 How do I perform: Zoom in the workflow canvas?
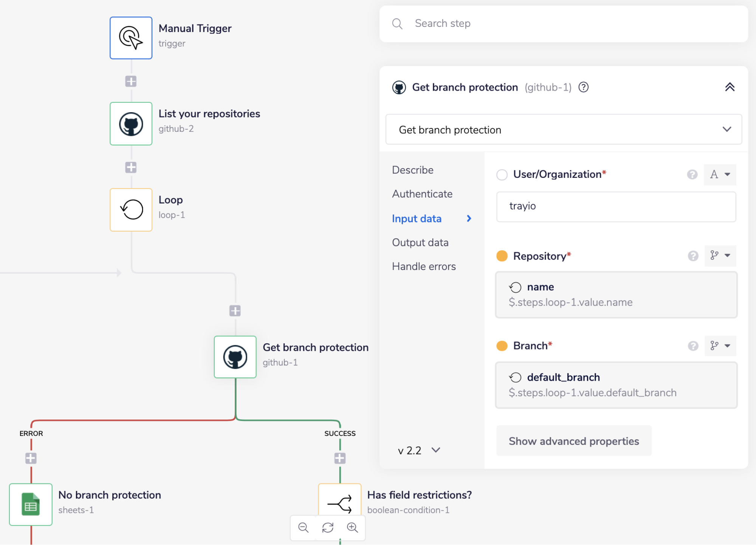tap(352, 528)
